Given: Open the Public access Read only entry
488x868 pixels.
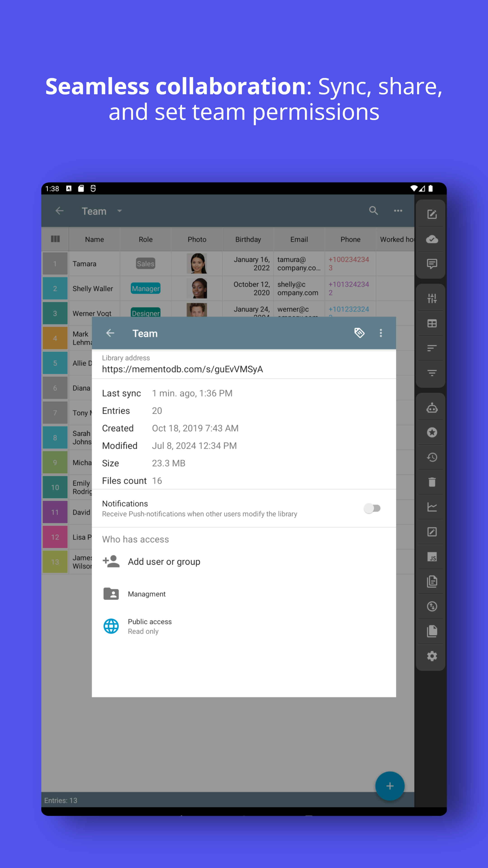Looking at the screenshot, I should point(244,626).
